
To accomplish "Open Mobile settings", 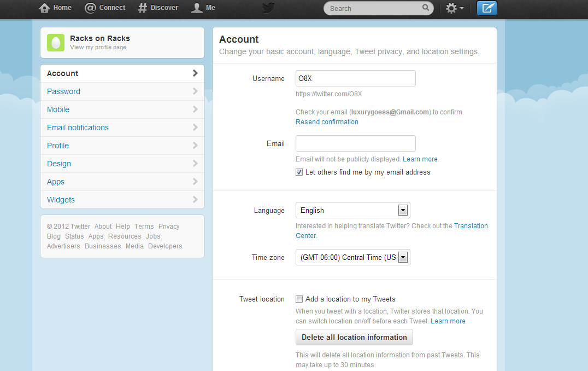I will pos(122,109).
